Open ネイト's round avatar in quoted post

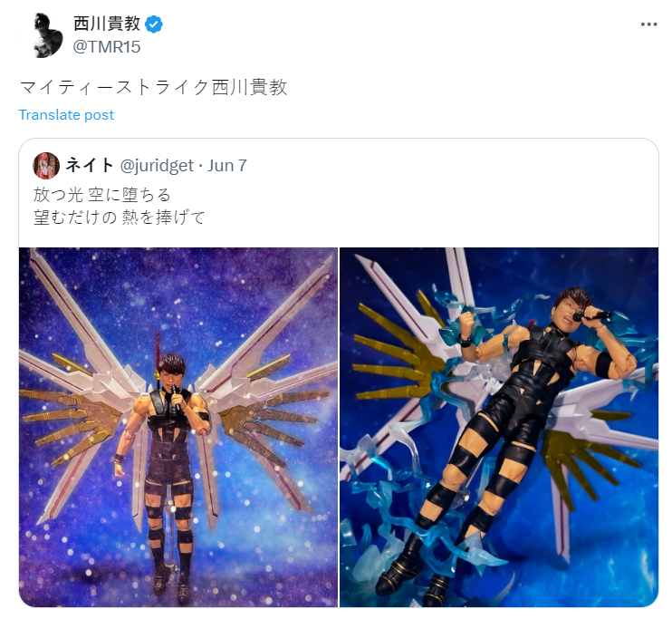pyautogui.click(x=46, y=165)
